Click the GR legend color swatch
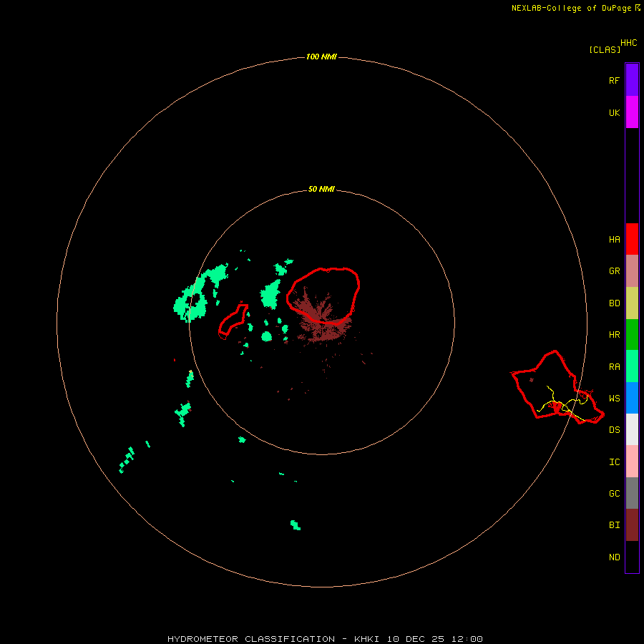The width and height of the screenshot is (644, 644). [x=632, y=271]
